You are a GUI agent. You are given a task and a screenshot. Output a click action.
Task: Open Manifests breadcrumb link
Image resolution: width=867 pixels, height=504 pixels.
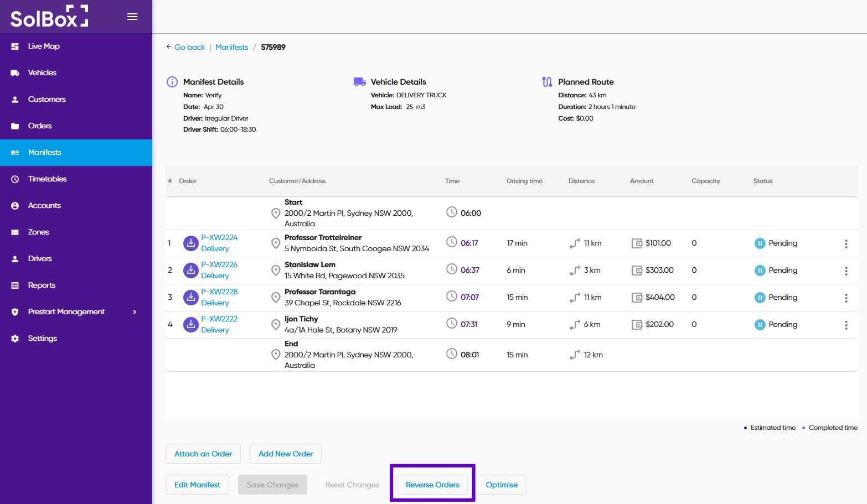click(232, 47)
